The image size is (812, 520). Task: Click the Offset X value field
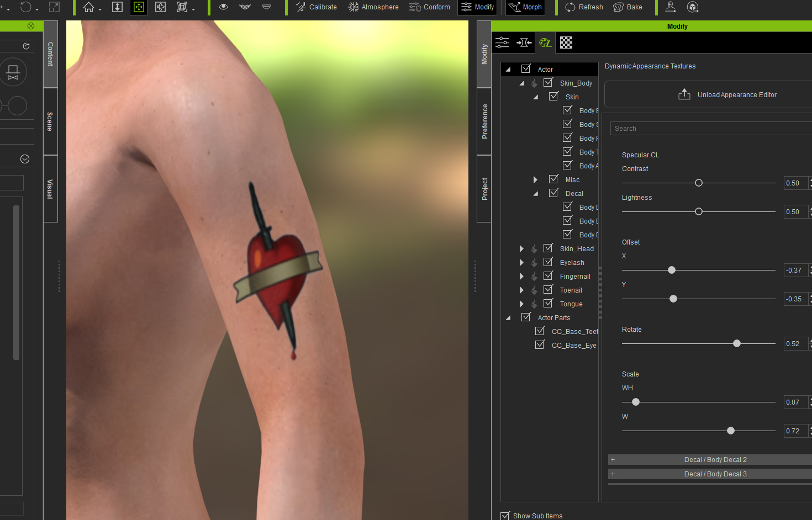coord(797,270)
